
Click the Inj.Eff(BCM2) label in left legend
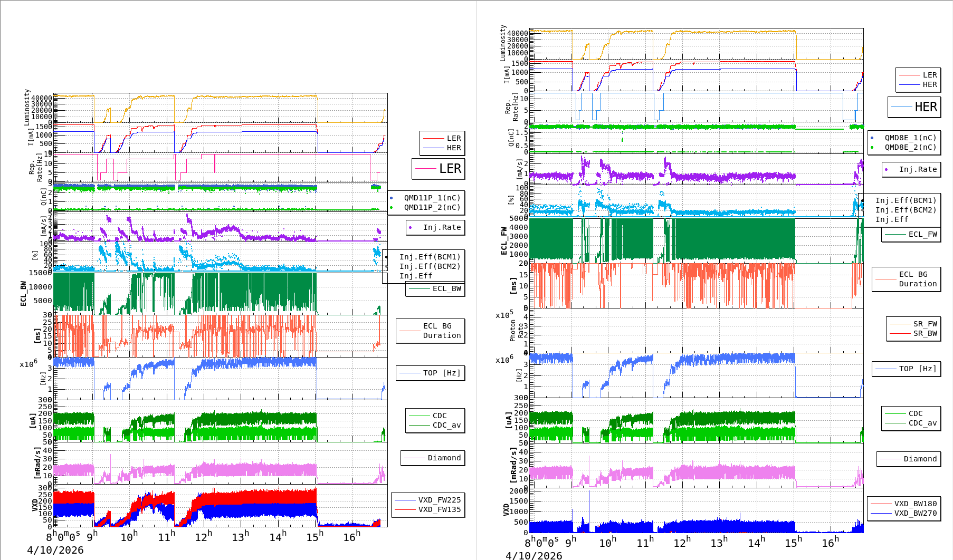(x=430, y=266)
